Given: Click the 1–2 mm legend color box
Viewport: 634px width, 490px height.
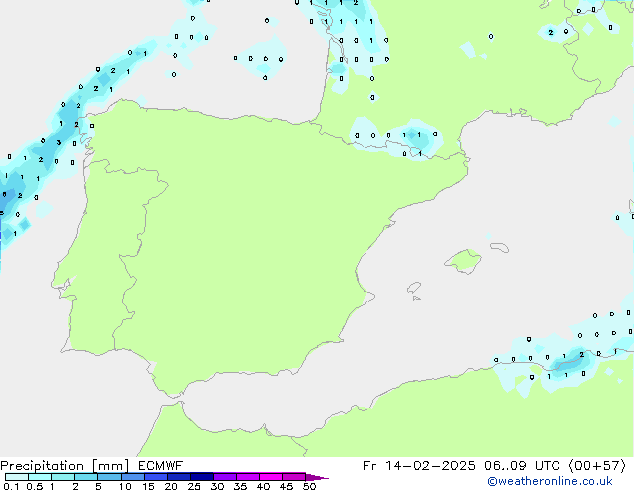Looking at the screenshot, I should (x=63, y=477).
